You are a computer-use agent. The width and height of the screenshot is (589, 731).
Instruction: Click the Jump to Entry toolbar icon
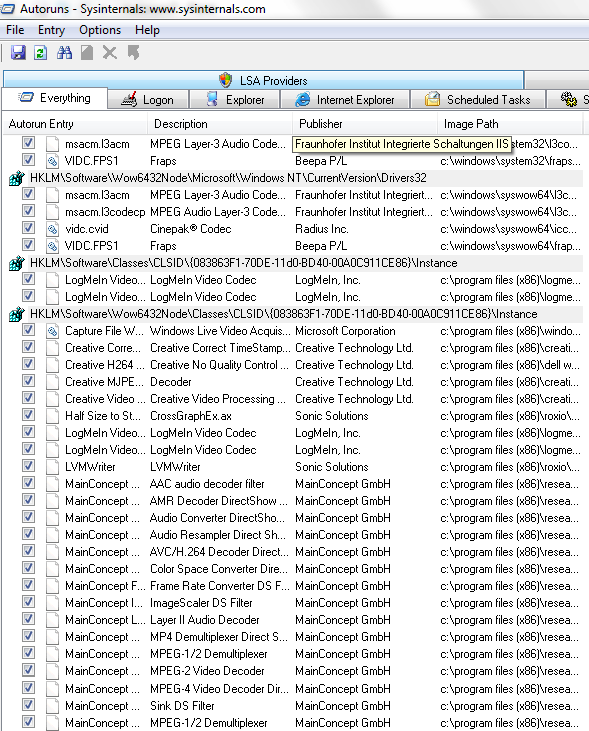(133, 53)
